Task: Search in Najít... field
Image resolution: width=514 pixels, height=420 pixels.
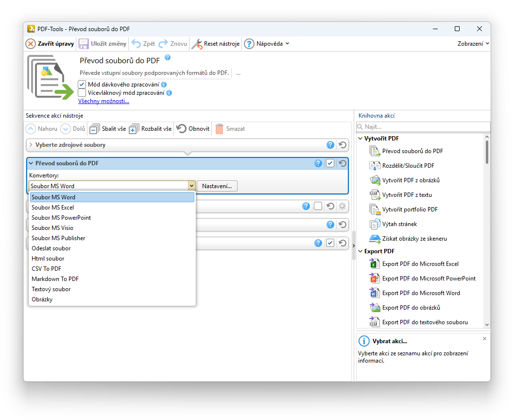Action: click(423, 127)
